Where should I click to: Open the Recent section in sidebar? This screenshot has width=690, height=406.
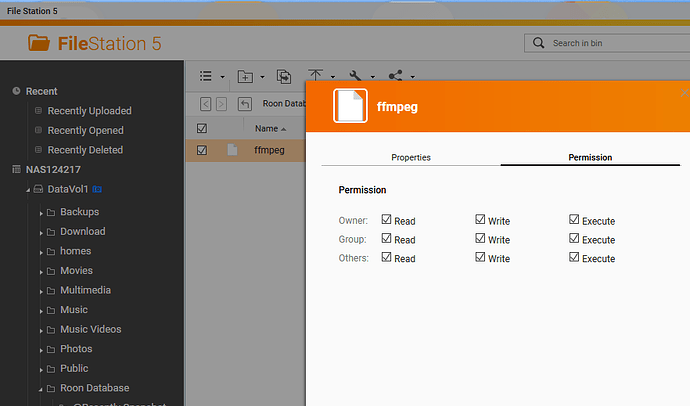41,91
